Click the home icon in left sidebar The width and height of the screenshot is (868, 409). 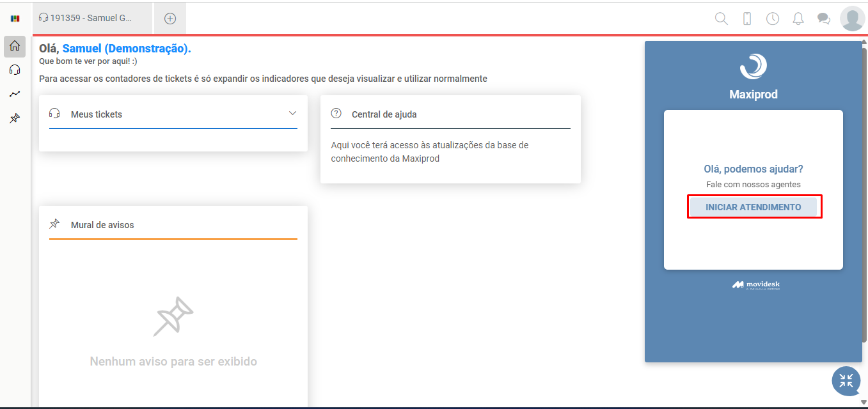pos(15,46)
